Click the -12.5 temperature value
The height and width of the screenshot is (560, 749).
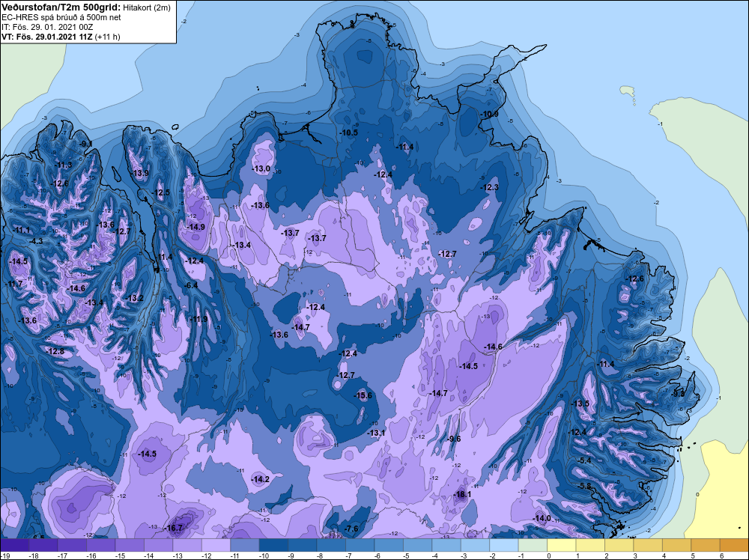coord(160,192)
